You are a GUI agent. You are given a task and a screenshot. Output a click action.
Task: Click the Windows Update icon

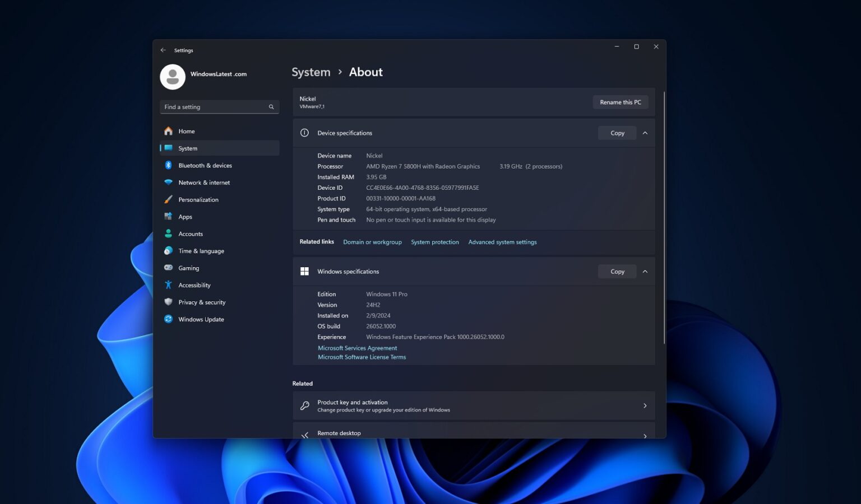tap(169, 319)
